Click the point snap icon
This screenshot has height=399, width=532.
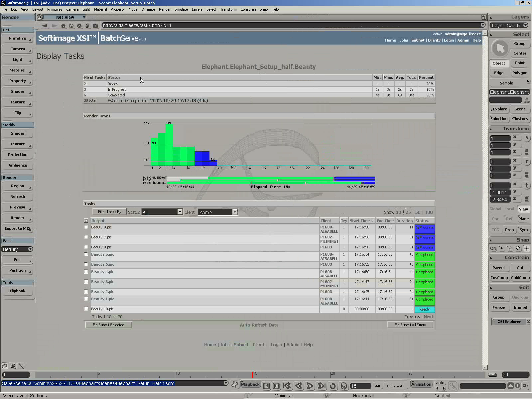(501, 248)
